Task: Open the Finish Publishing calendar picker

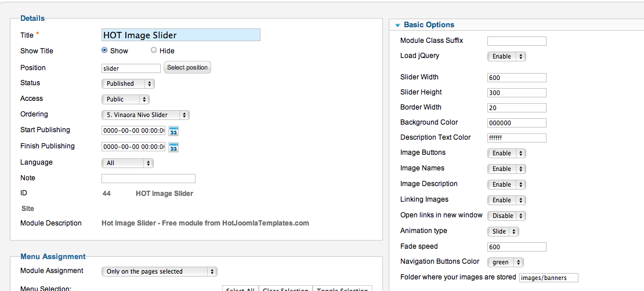Action: (173, 147)
